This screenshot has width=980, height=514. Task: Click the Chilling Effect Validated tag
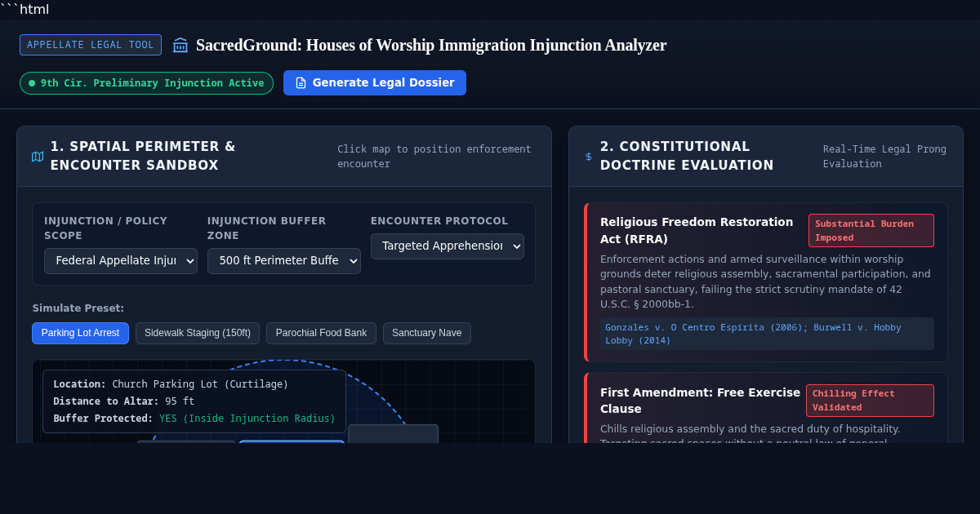tap(870, 401)
